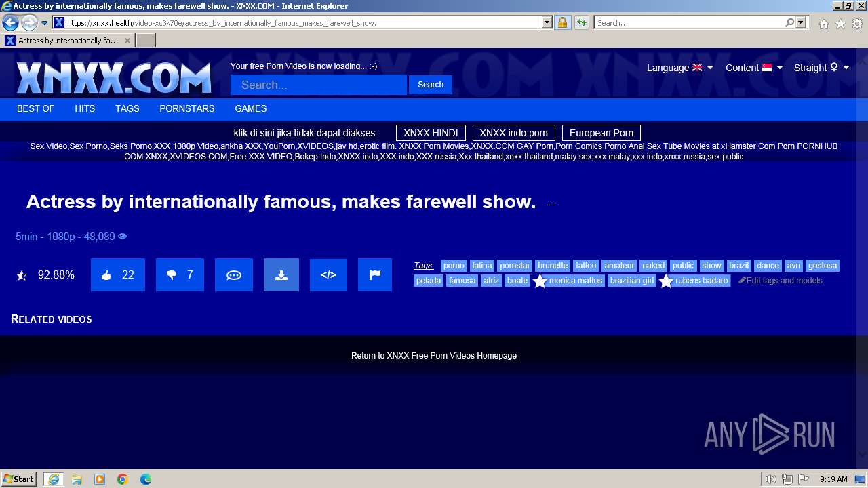Open the HITS menu item
868x488 pixels.
85,108
